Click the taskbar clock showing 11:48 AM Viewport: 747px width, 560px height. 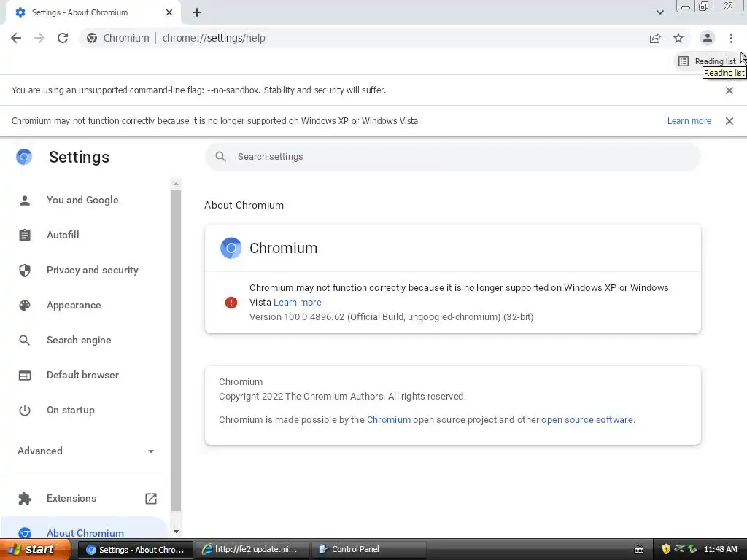(x=720, y=549)
